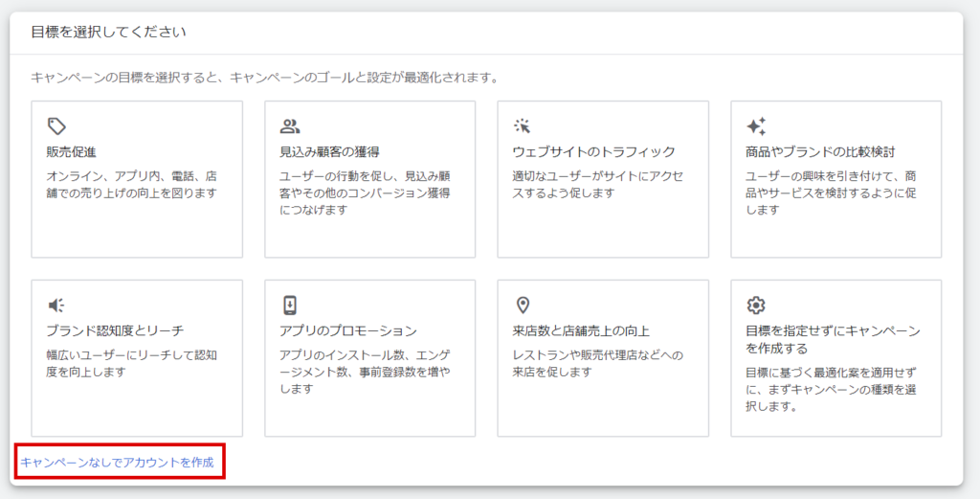Click the description under 来店数と店舗売上の向上
This screenshot has width=980, height=499.
[598, 364]
